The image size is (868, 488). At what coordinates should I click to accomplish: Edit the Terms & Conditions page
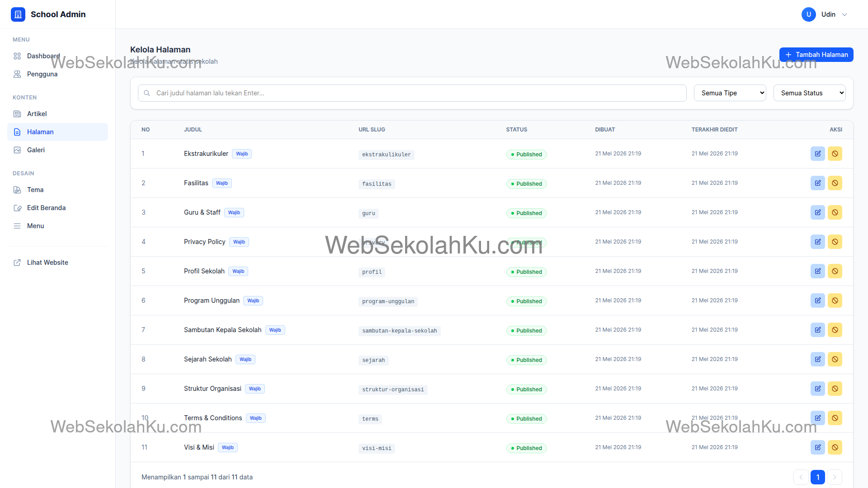point(818,418)
